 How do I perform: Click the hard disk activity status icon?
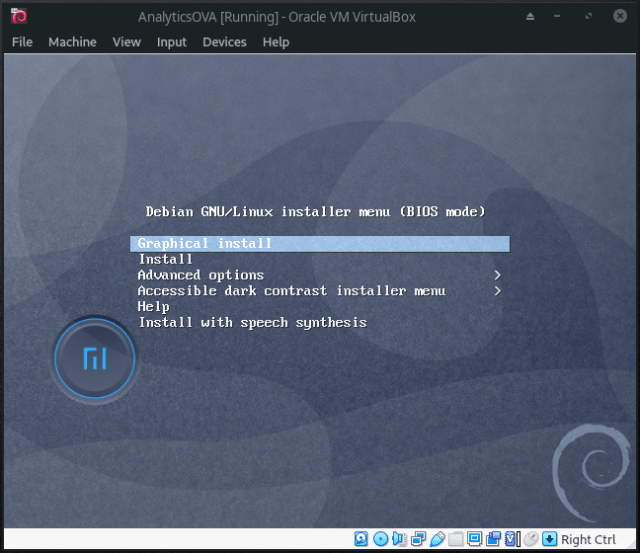click(x=361, y=539)
